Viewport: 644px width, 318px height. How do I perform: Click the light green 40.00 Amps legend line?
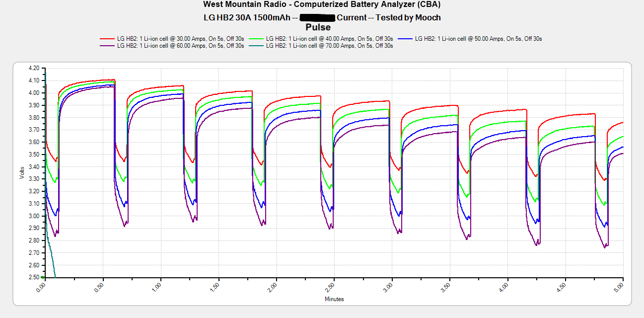click(x=256, y=39)
